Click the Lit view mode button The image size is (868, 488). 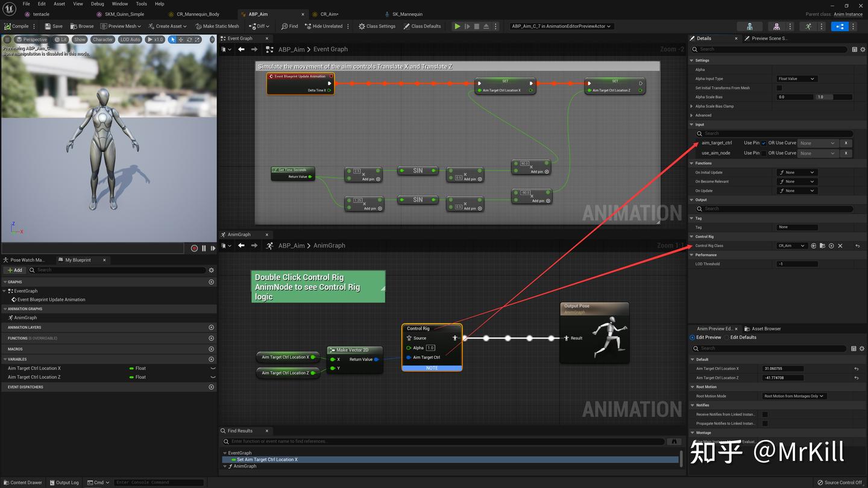tap(61, 40)
